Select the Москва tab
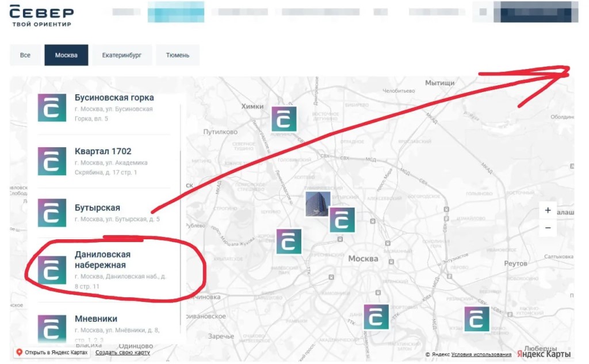This screenshot has width=589, height=364. pyautogui.click(x=66, y=55)
